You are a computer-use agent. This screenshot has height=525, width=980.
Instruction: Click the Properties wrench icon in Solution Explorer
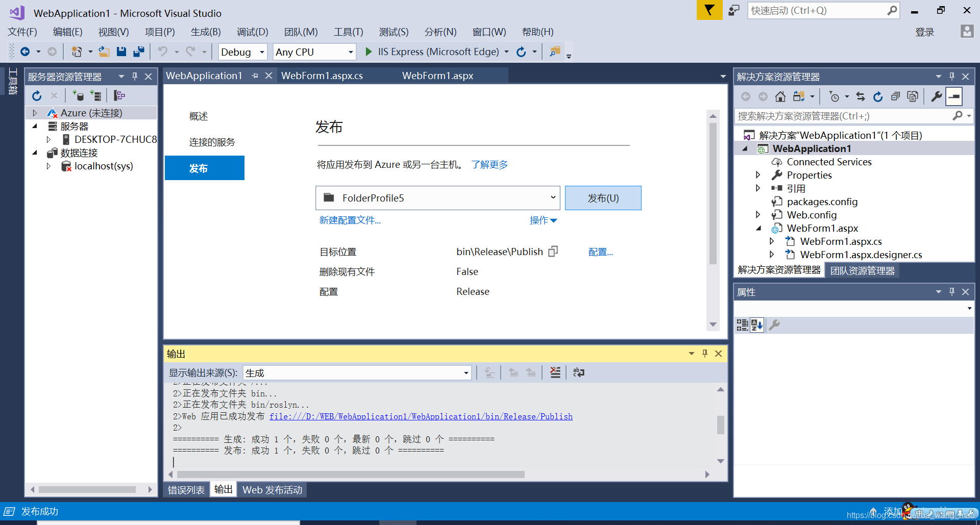936,96
